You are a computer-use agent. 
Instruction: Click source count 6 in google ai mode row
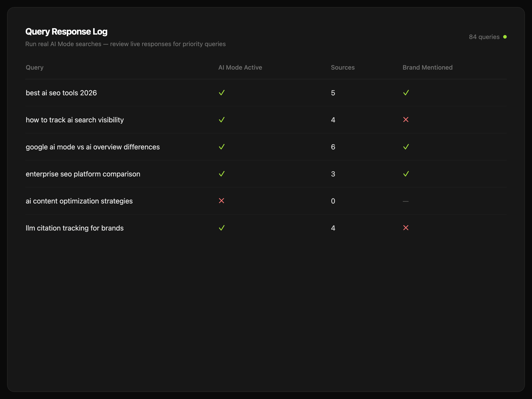[x=333, y=147]
